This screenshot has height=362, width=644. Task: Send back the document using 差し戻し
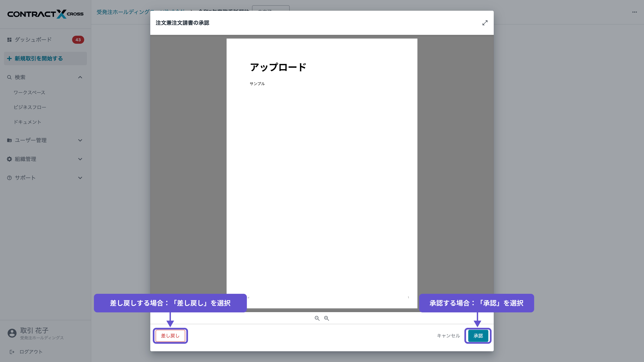[x=170, y=336]
